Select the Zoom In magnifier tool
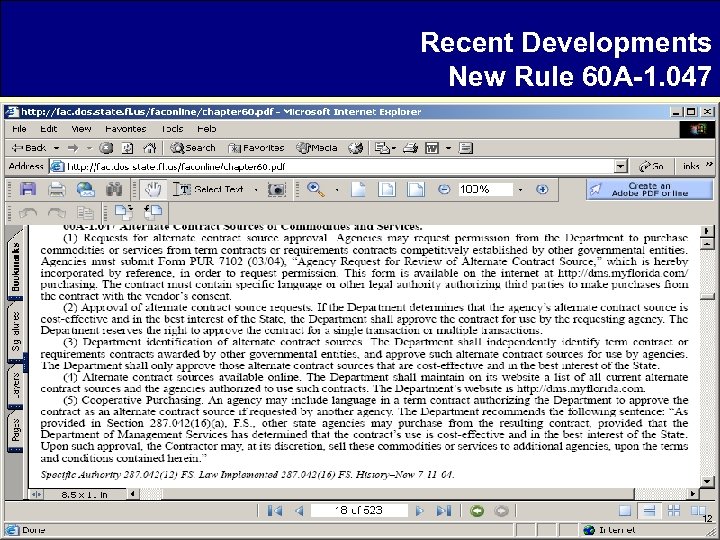This screenshot has height=540, width=720. 316,189
